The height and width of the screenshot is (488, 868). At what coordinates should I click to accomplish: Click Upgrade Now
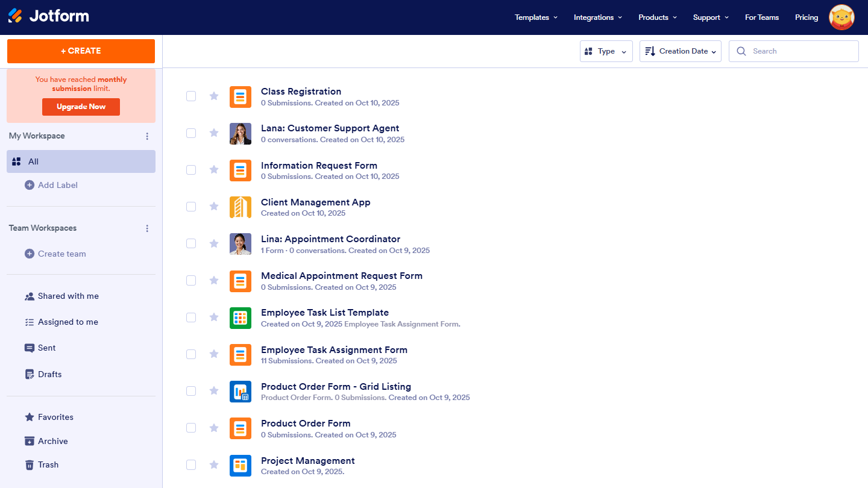[x=81, y=107]
